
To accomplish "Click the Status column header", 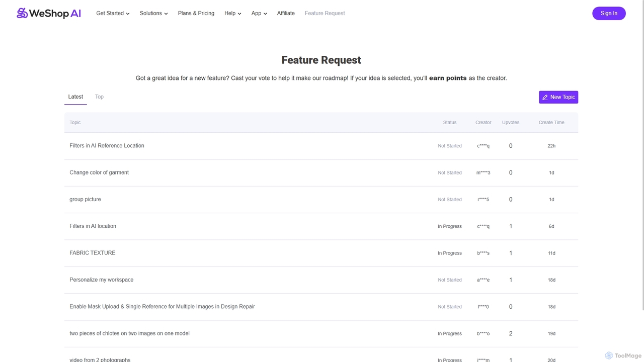I will (x=450, y=122).
